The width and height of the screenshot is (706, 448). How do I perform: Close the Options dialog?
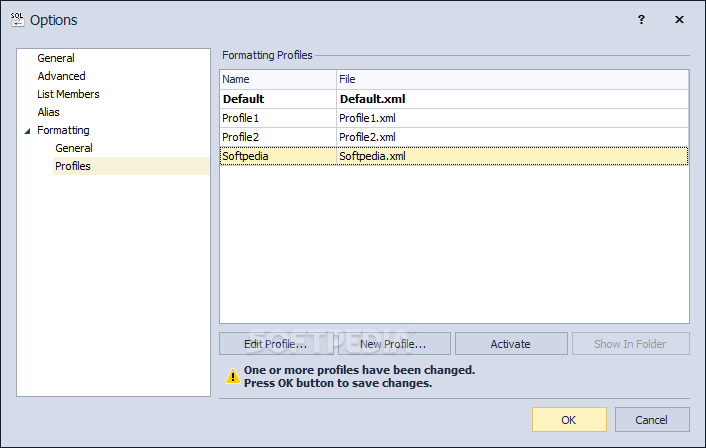680,19
